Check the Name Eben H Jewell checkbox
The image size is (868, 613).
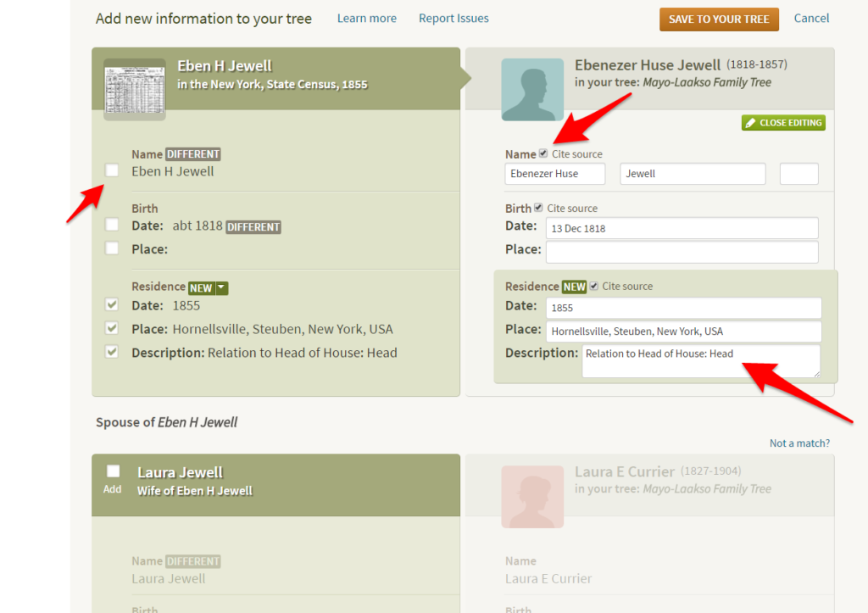[112, 170]
